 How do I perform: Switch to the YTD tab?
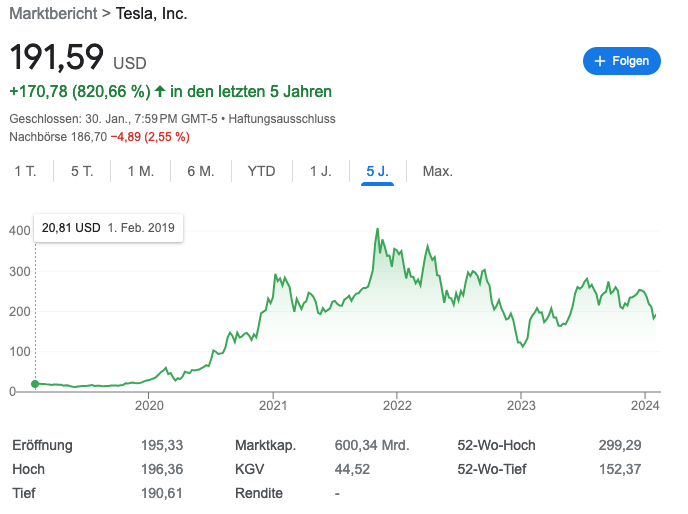261,171
